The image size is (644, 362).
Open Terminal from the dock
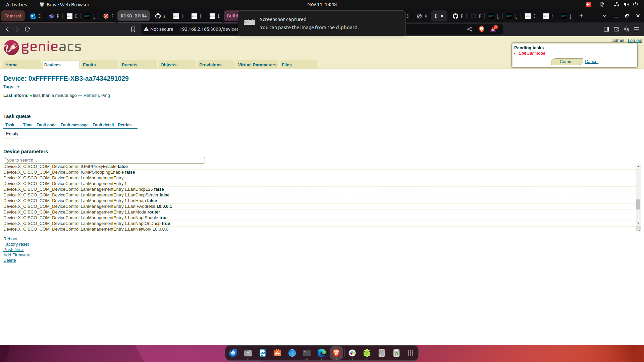307,353
